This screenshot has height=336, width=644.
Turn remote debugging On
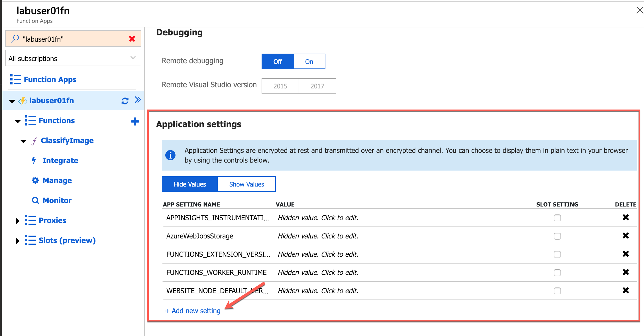point(309,61)
